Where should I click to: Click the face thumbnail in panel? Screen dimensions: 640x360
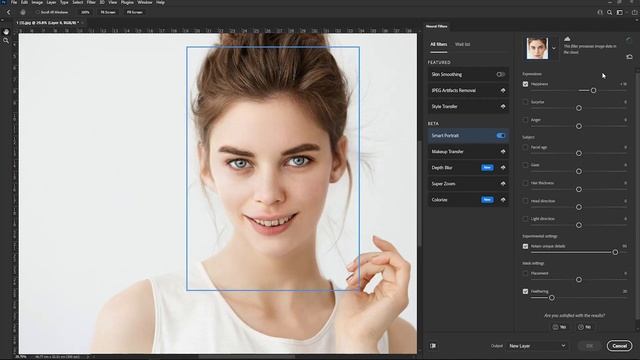537,48
